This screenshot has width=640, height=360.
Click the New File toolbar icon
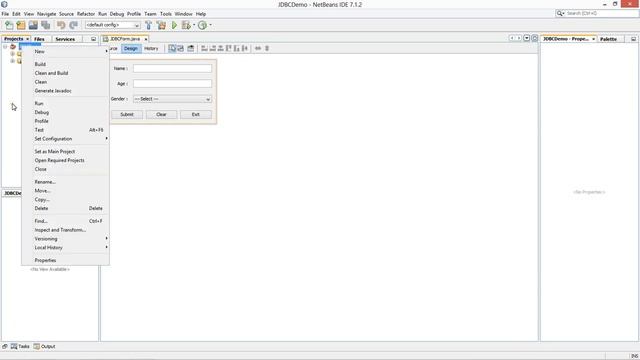pyautogui.click(x=9, y=25)
